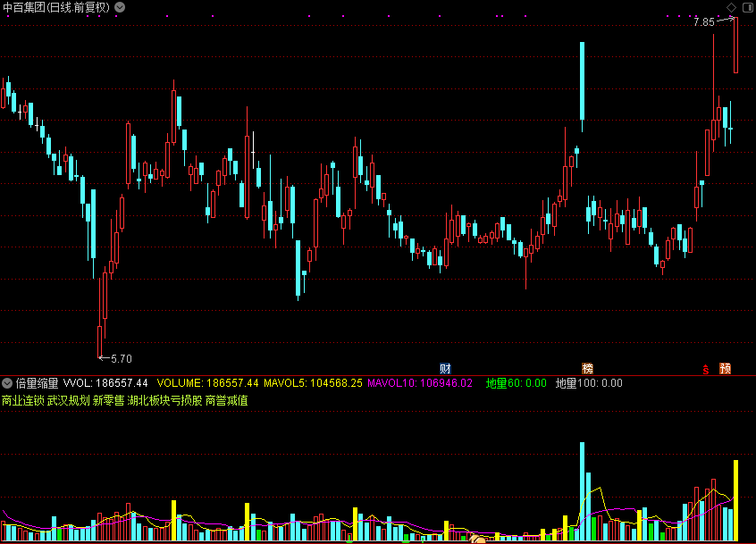Expand the 倍量缩量 indicator dropdown arrow

7,383
